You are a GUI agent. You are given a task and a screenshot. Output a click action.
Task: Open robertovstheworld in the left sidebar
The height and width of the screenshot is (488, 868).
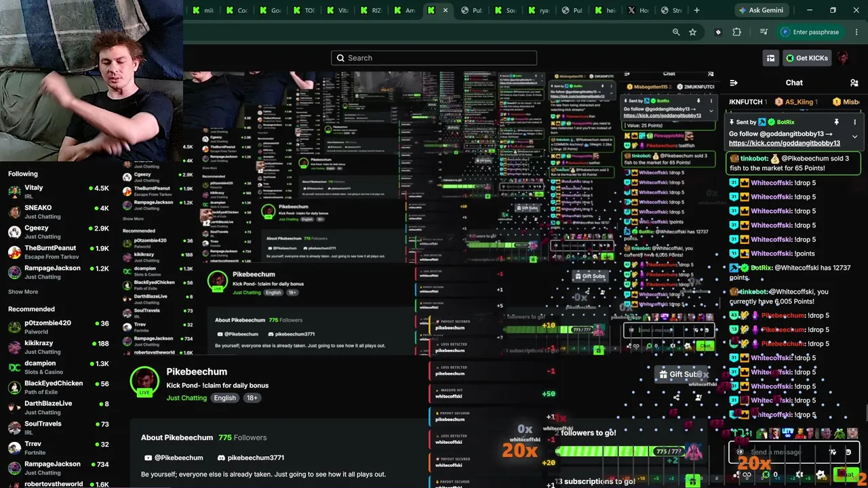pyautogui.click(x=58, y=484)
